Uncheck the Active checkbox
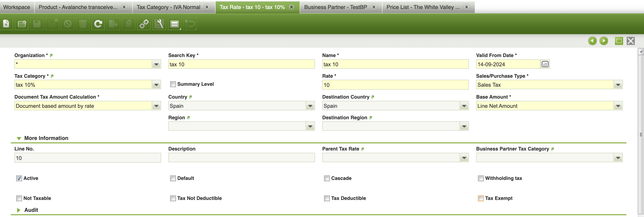644x217 pixels. 19,178
